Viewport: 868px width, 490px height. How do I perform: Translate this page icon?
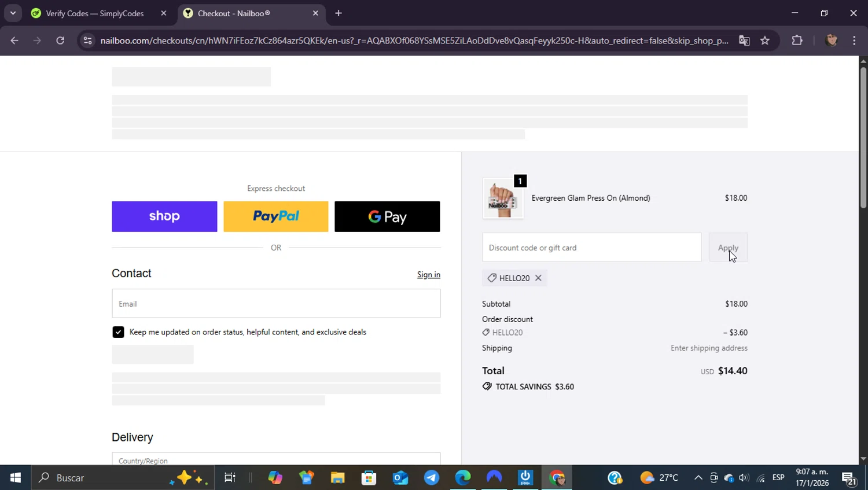point(744,40)
